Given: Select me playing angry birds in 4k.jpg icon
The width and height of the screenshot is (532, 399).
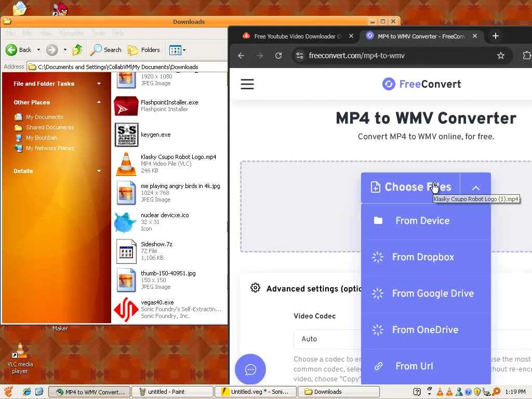Looking at the screenshot, I should (x=126, y=193).
